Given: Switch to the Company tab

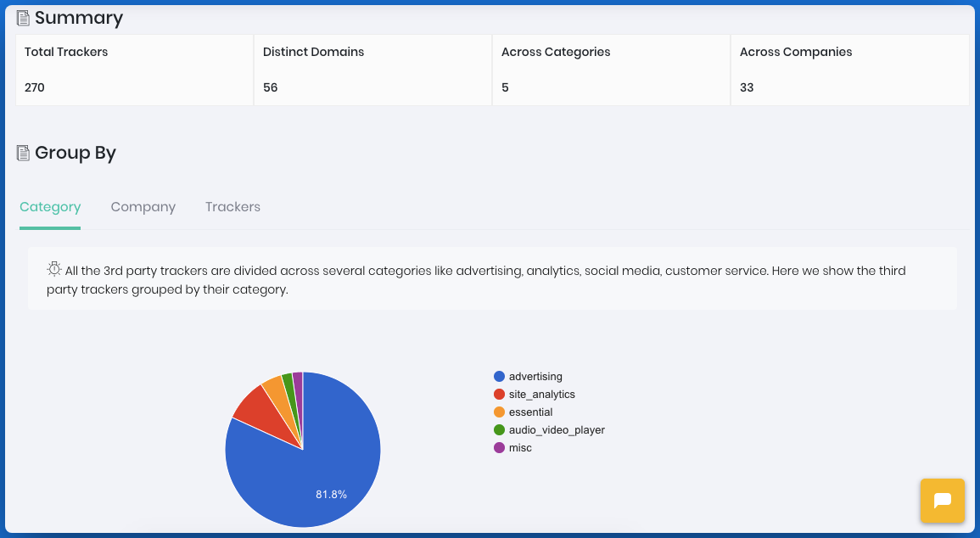Looking at the screenshot, I should tap(143, 207).
